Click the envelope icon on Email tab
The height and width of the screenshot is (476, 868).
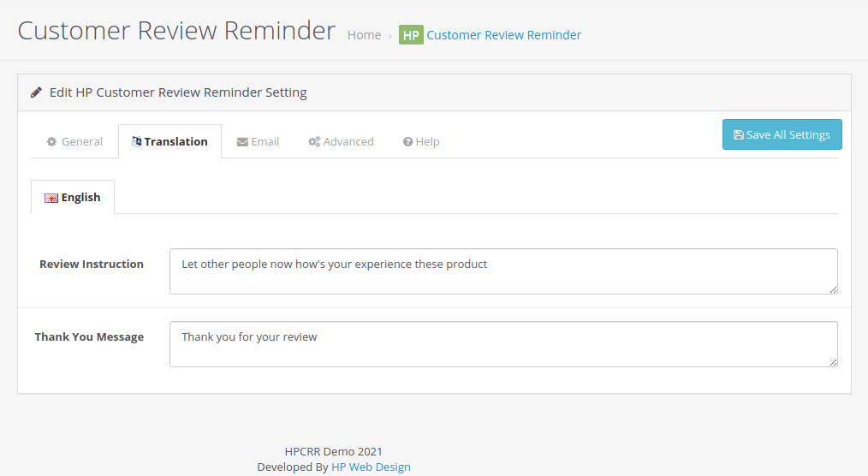pos(242,142)
